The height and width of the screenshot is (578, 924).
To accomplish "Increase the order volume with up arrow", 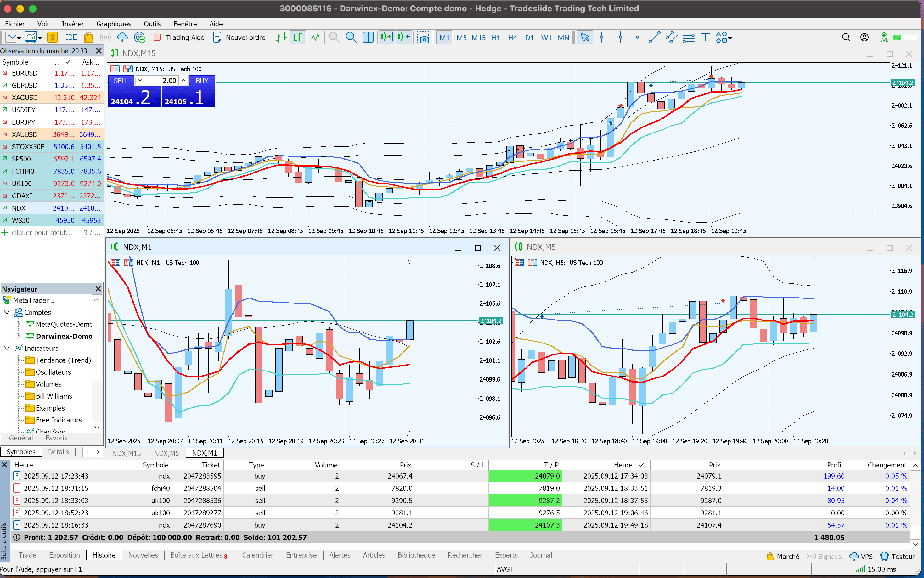I will pos(184,81).
